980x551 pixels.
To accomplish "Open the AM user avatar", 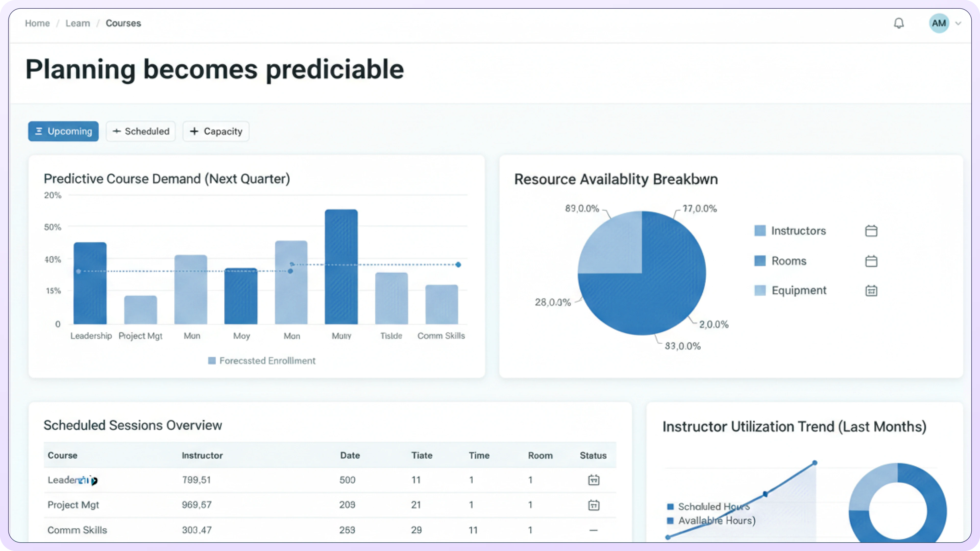I will pyautogui.click(x=939, y=23).
